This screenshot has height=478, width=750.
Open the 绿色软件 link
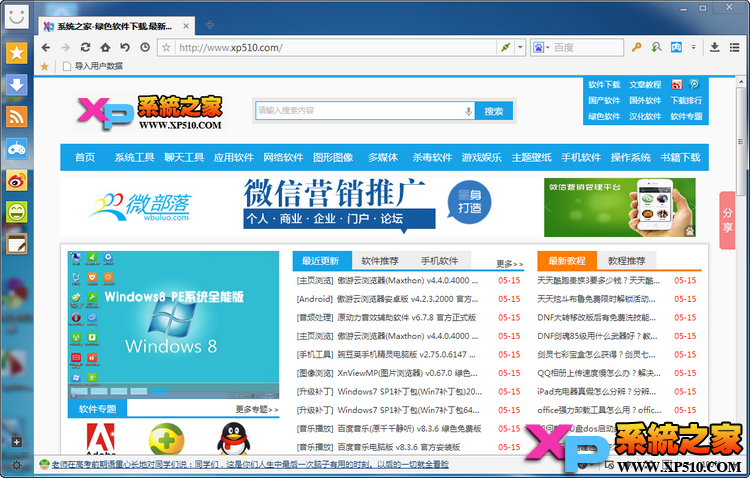pyautogui.click(x=604, y=116)
